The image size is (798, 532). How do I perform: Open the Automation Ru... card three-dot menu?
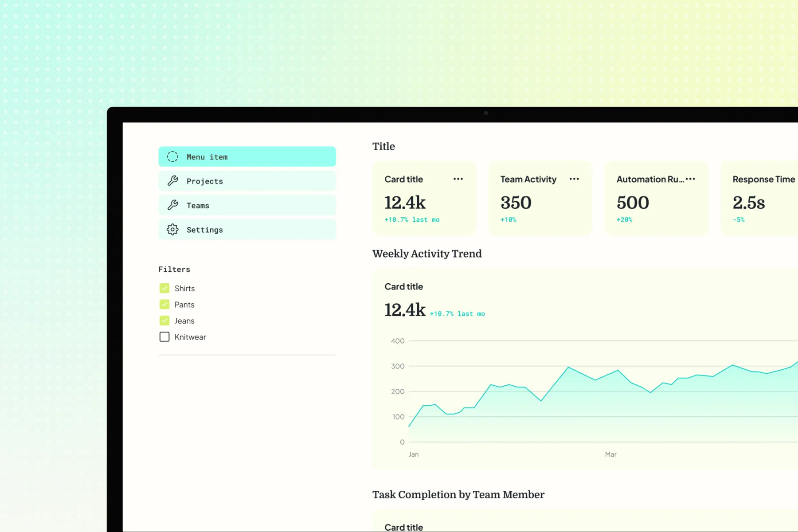tap(690, 179)
